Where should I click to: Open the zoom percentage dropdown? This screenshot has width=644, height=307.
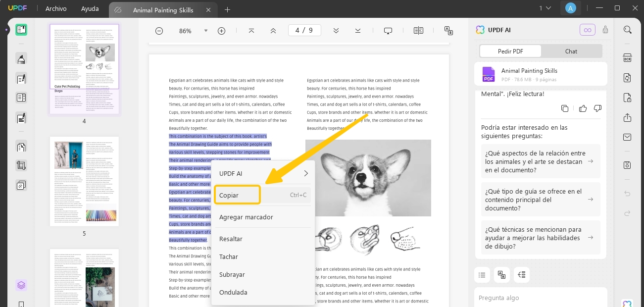point(206,31)
